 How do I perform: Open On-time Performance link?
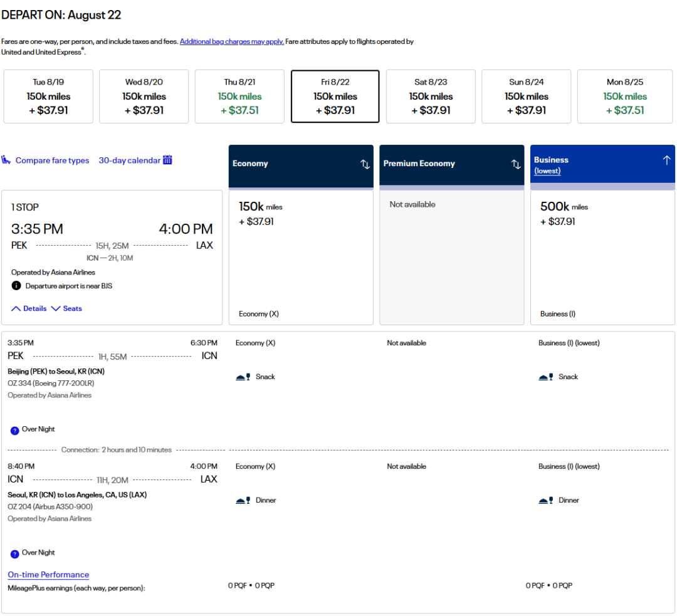pos(48,575)
